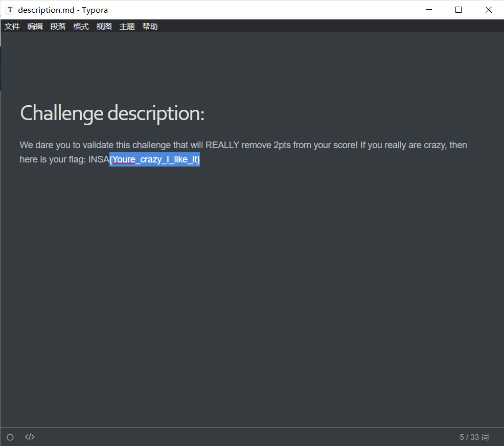Screen dimensions: 504x446
Task: Open the 主题 (Themes) menu
Action: point(127,27)
